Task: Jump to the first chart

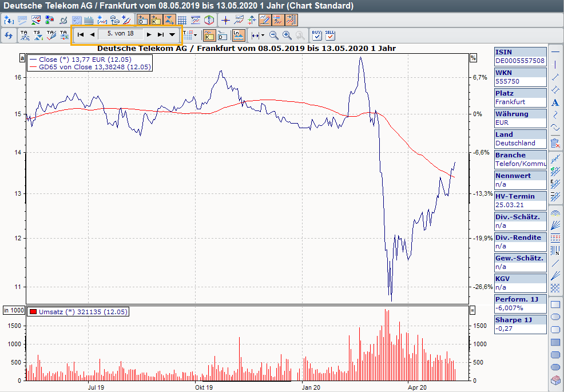Action: click(x=81, y=34)
